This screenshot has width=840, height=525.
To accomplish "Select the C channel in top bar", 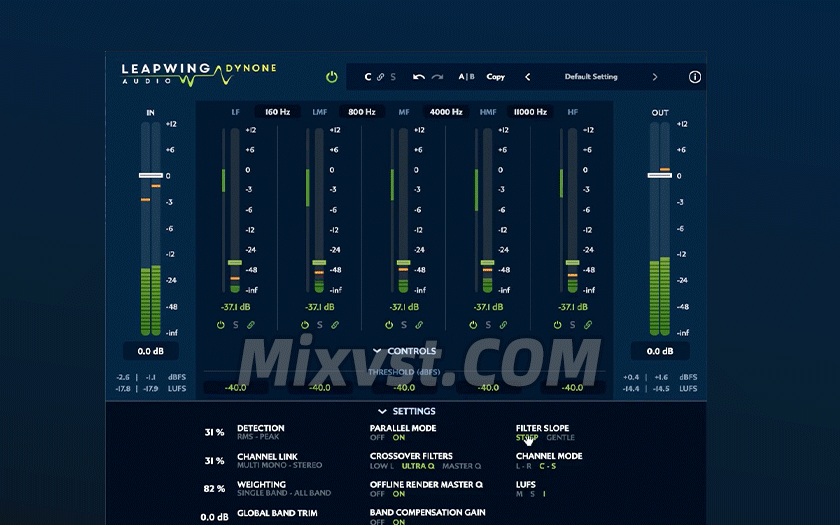I will tap(368, 77).
